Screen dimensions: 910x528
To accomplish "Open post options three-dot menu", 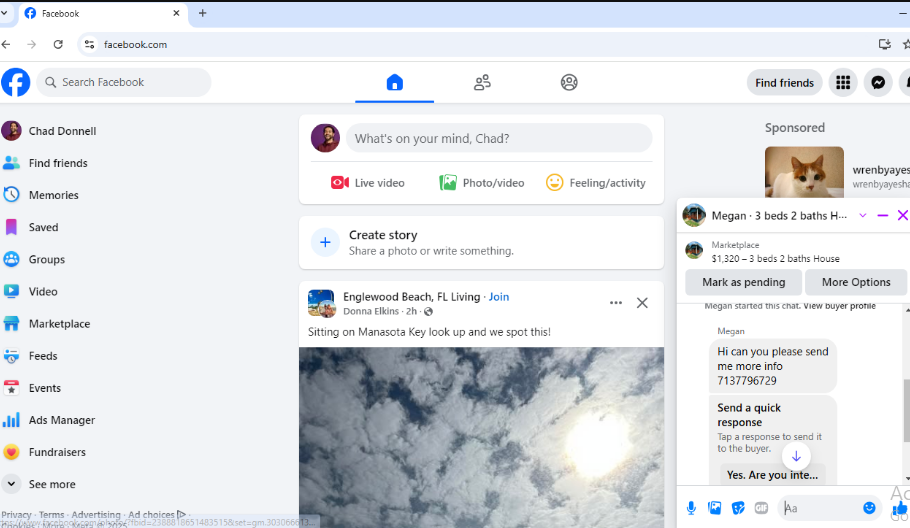I will click(616, 303).
